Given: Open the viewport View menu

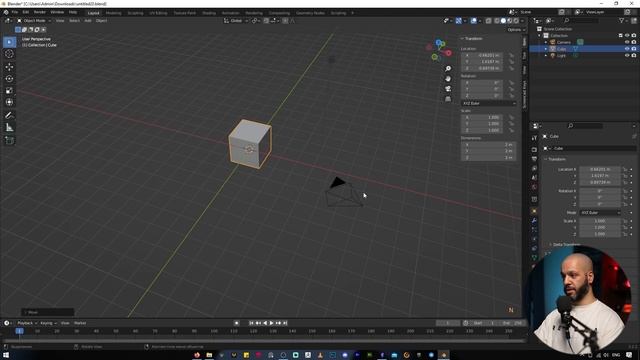Looking at the screenshot, I should [x=60, y=20].
